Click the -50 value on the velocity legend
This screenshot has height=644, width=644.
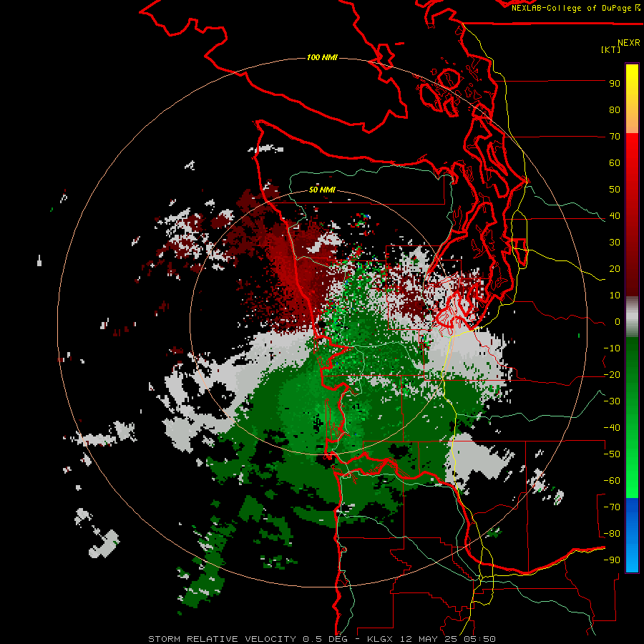tap(612, 454)
